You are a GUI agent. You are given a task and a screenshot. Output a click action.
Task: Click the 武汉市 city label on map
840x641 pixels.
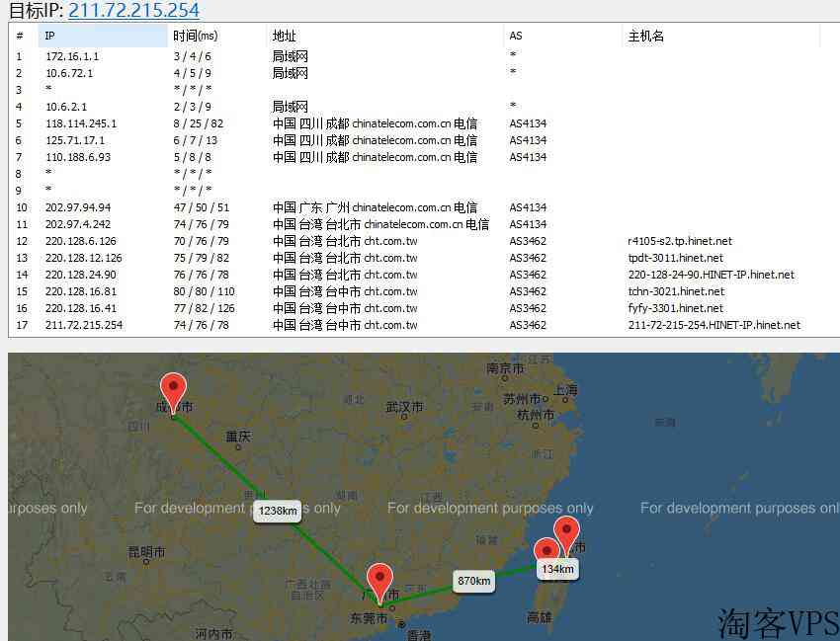click(x=404, y=407)
